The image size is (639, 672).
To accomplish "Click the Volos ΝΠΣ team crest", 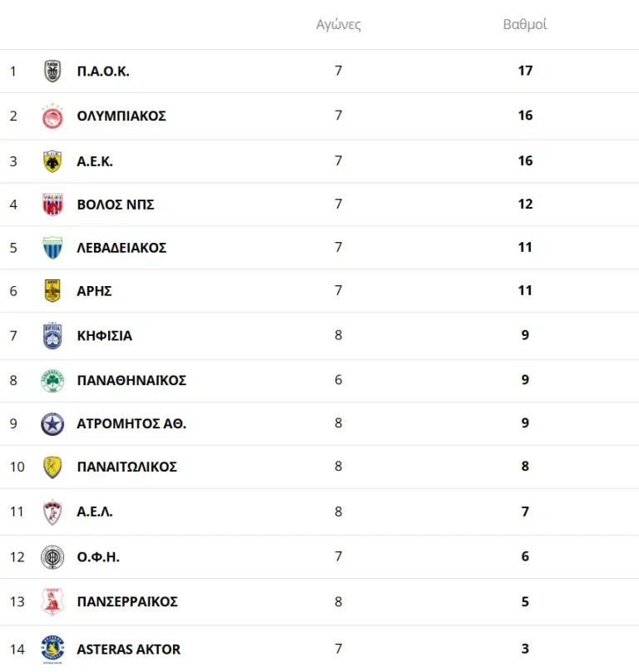I will (x=52, y=205).
